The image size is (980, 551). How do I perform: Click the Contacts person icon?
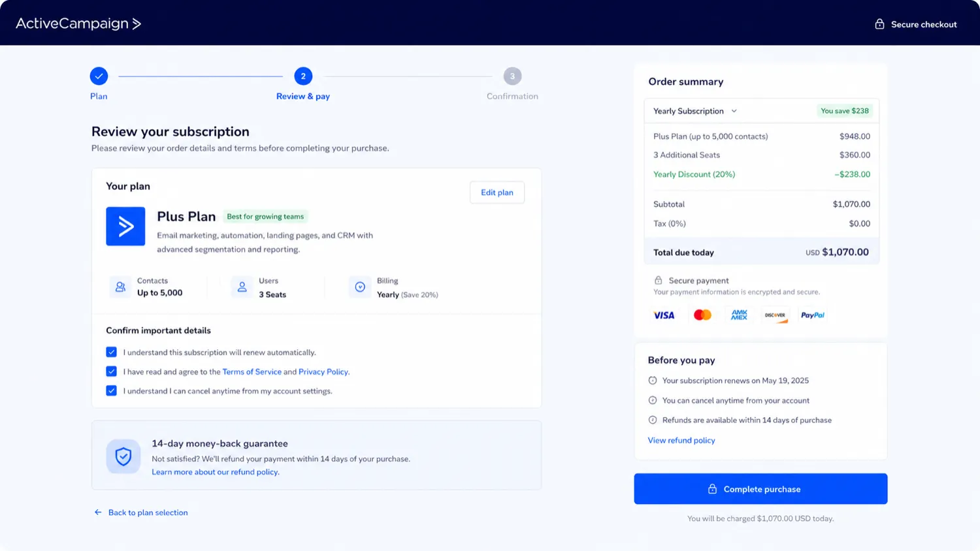pyautogui.click(x=120, y=287)
